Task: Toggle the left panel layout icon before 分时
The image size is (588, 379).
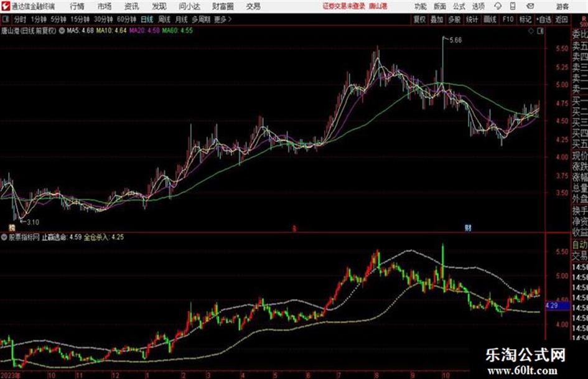Action: click(x=5, y=19)
